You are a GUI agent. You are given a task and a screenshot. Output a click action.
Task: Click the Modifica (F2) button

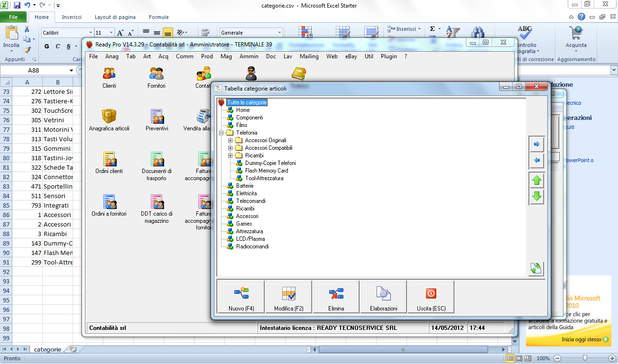tap(289, 297)
